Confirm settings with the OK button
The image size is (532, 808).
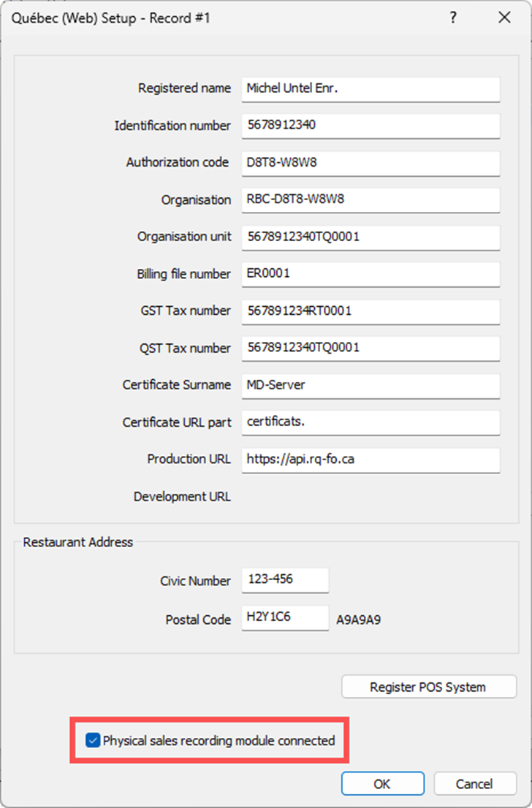(x=382, y=784)
